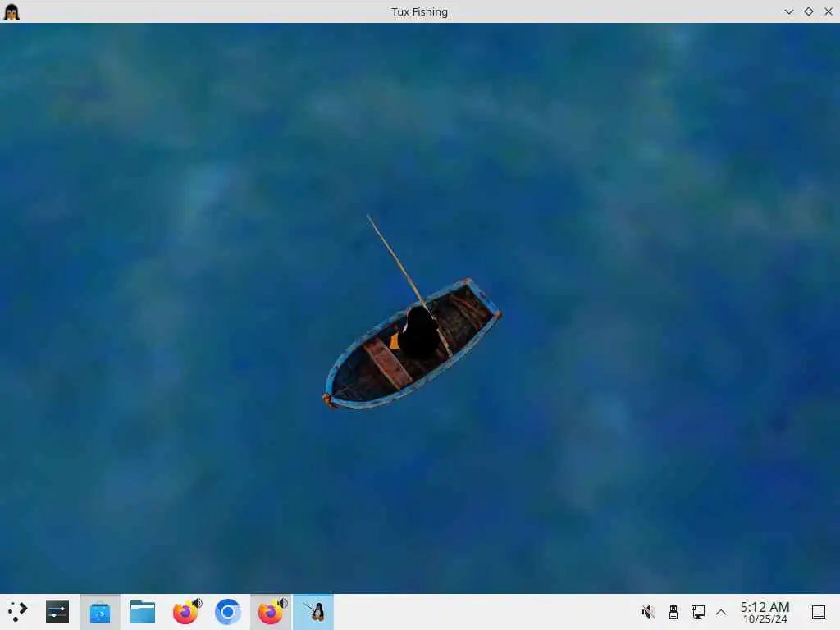This screenshot has width=840, height=630.
Task: Maximize the Tux Fishing window
Action: click(x=808, y=11)
